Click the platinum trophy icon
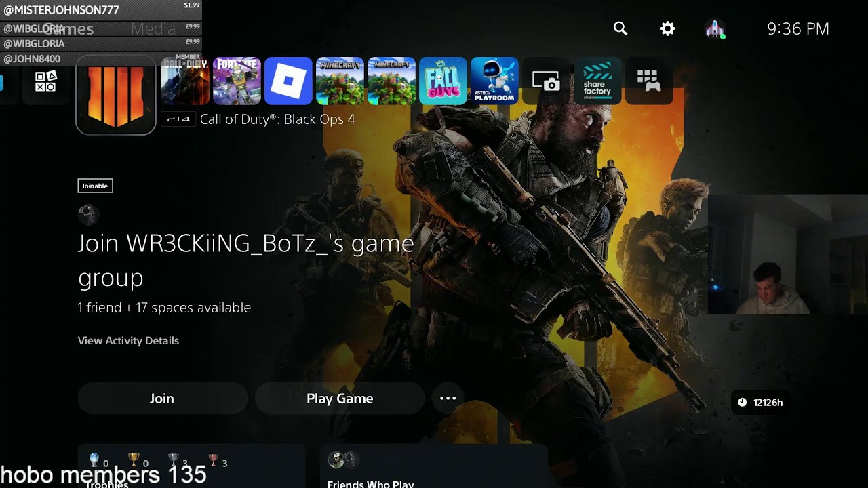The image size is (868, 488). pyautogui.click(x=94, y=461)
